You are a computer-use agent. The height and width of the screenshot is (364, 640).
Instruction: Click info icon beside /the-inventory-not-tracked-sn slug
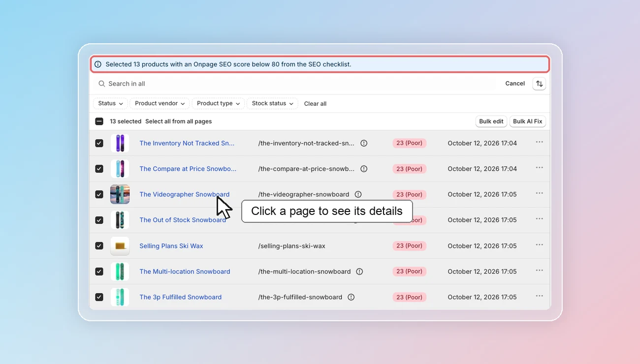coord(364,143)
